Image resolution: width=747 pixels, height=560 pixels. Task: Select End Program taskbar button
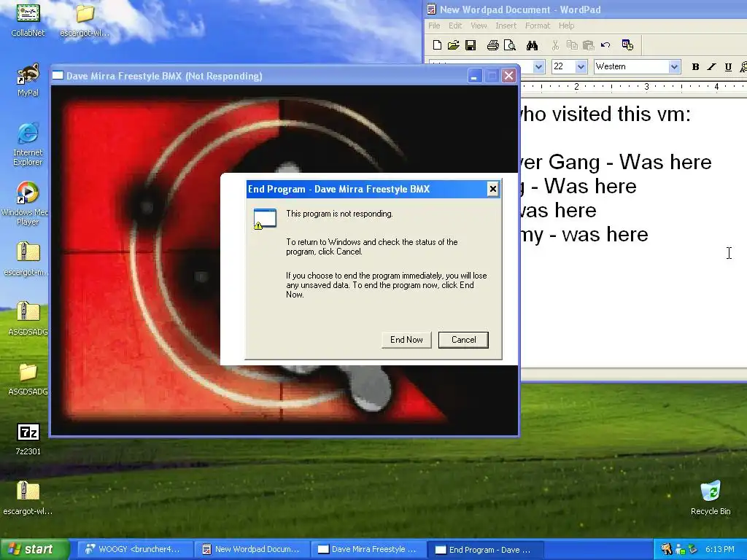(484, 550)
